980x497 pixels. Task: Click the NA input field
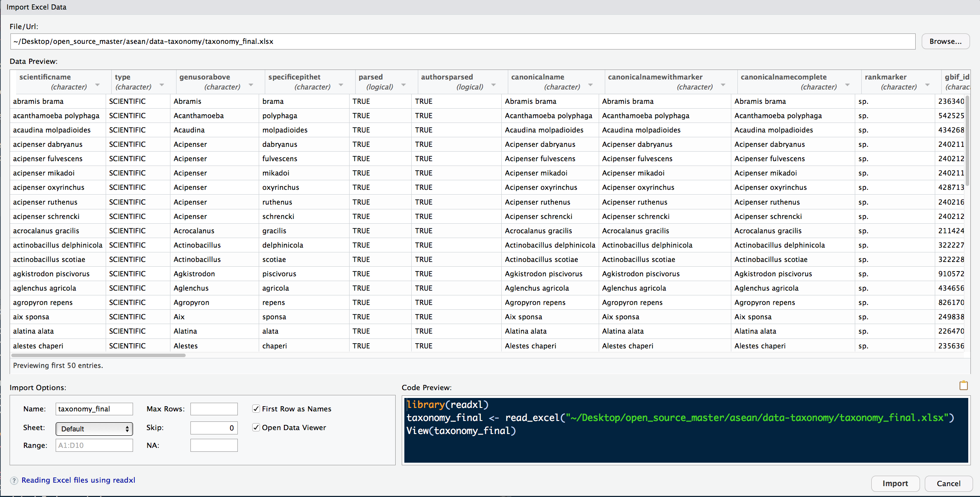[214, 445]
